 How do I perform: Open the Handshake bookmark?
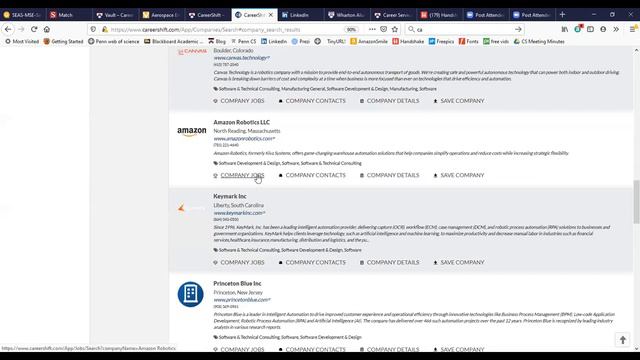tap(408, 41)
